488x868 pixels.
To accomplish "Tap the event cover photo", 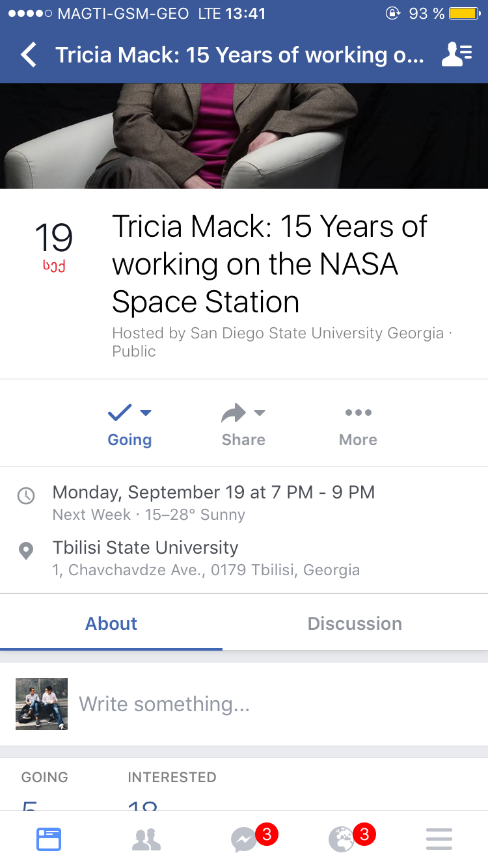I will [244, 135].
